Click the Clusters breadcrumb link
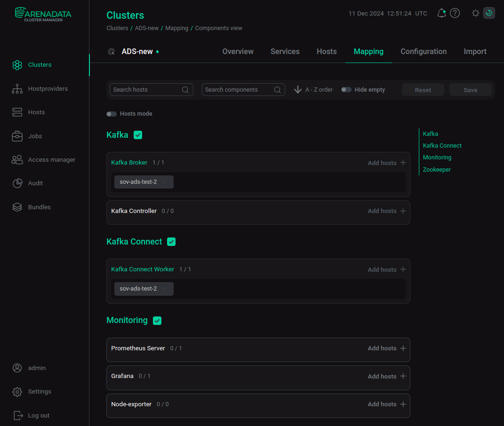 click(117, 28)
